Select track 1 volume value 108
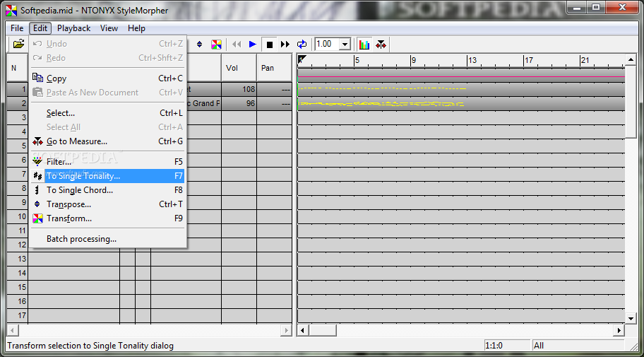Image resolution: width=644 pixels, height=357 pixels. (x=239, y=89)
